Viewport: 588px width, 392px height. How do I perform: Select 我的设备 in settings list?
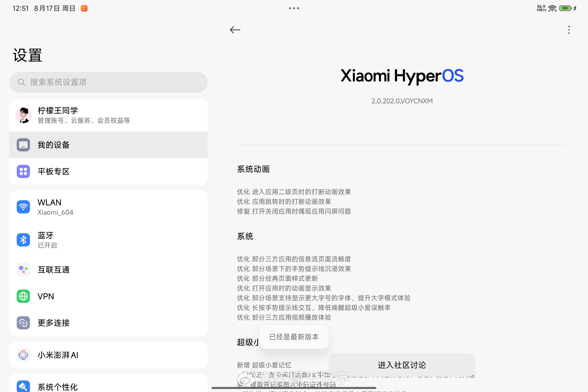point(108,145)
